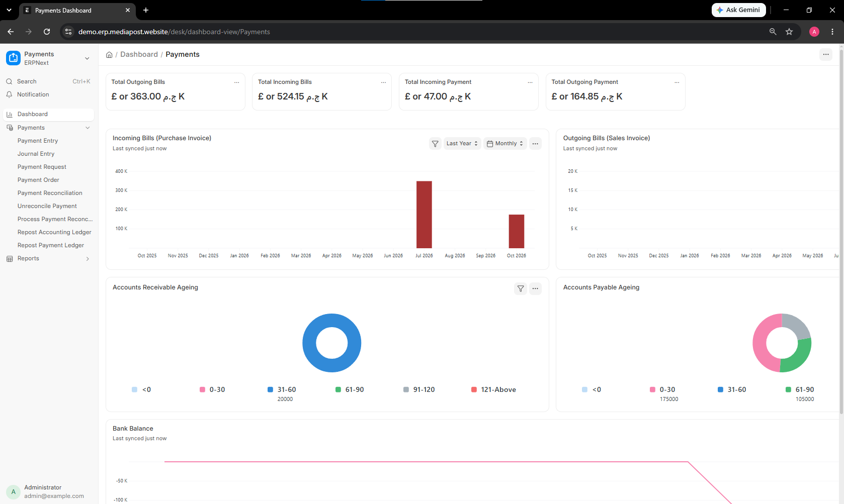Click the browser zoom magnifier icon

773,32
